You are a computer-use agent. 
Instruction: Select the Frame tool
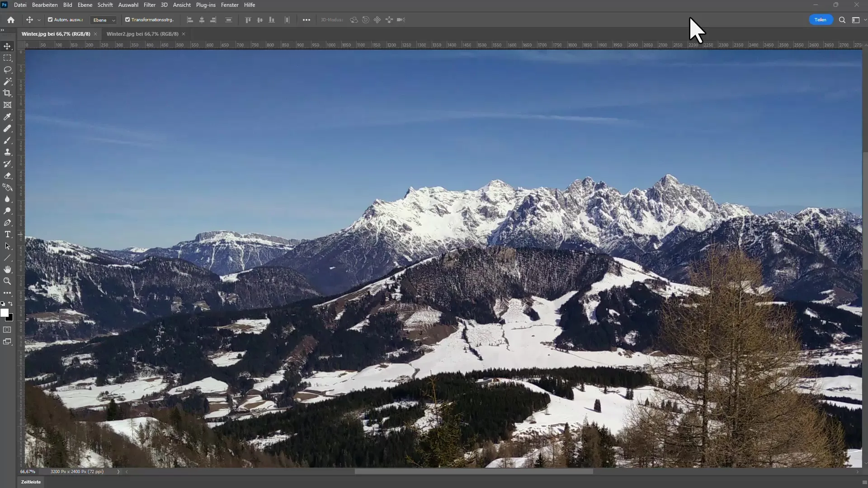click(x=7, y=105)
